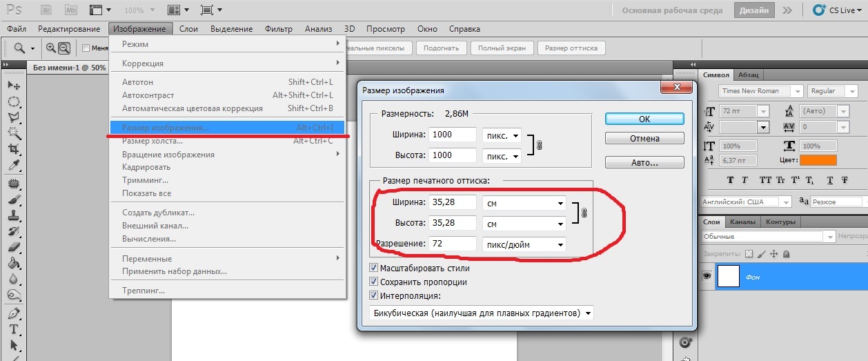
Task: Click the Дизайн workspace button
Action: [x=755, y=10]
